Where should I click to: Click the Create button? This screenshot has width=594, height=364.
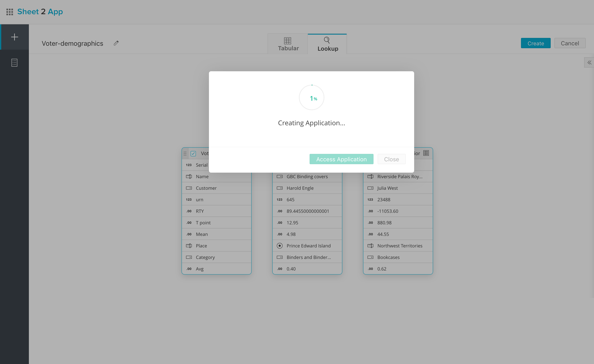tap(535, 43)
